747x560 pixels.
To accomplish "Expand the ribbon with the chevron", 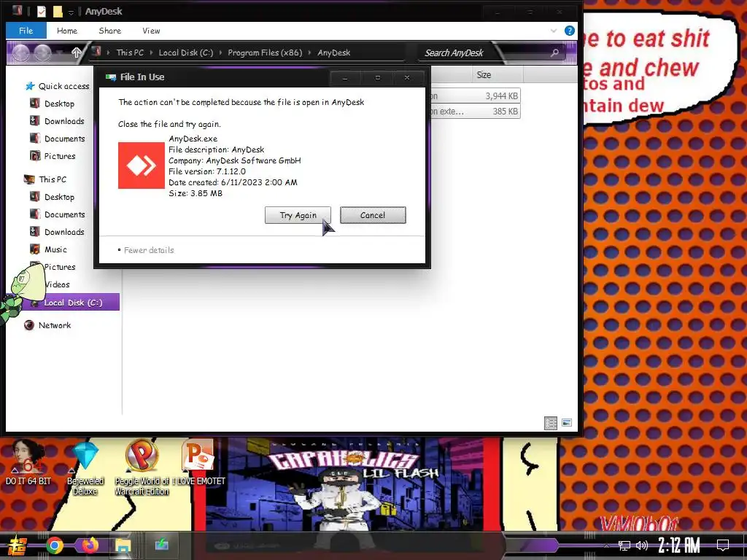I will (x=553, y=31).
